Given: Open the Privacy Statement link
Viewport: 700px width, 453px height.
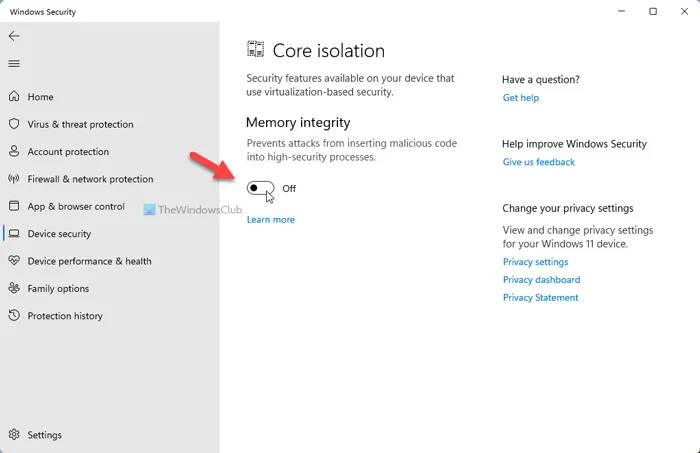Looking at the screenshot, I should pyautogui.click(x=540, y=297).
